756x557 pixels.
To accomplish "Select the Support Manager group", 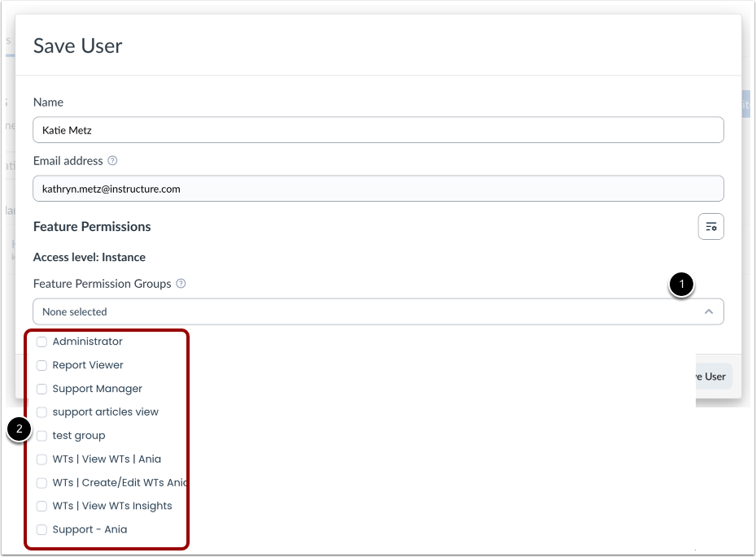I will 42,389.
